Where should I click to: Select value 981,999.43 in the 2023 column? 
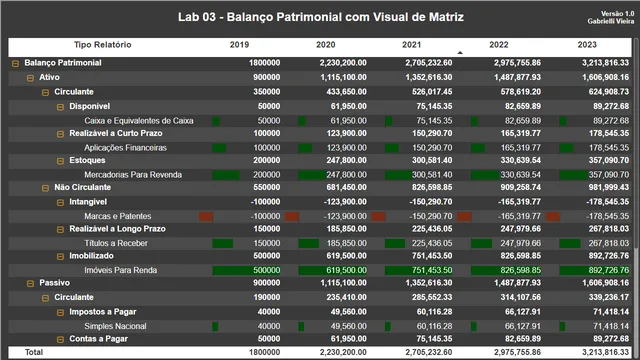point(609,187)
